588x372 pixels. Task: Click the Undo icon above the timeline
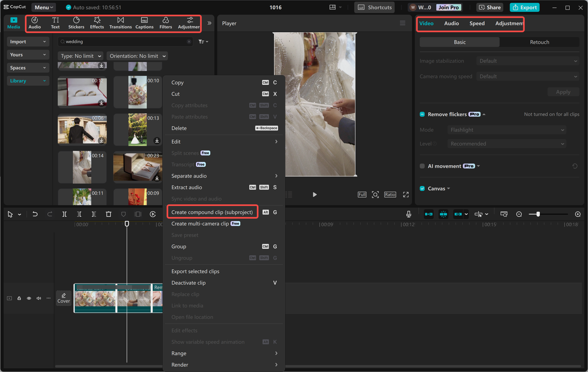pyautogui.click(x=35, y=214)
